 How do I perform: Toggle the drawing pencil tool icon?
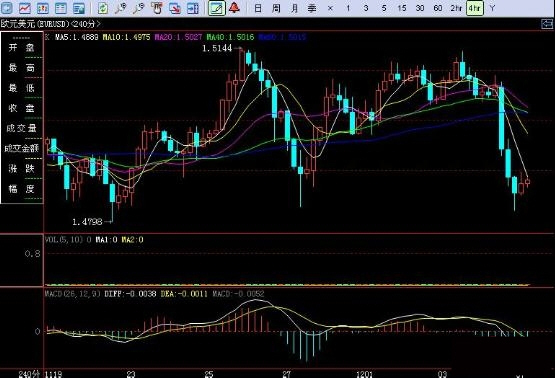pos(217,8)
